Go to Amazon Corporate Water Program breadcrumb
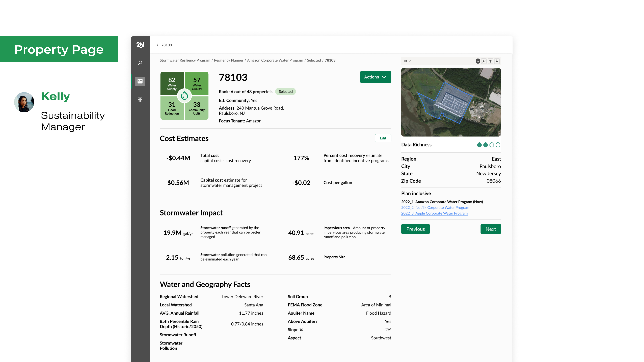The image size is (644, 362). coord(275,60)
